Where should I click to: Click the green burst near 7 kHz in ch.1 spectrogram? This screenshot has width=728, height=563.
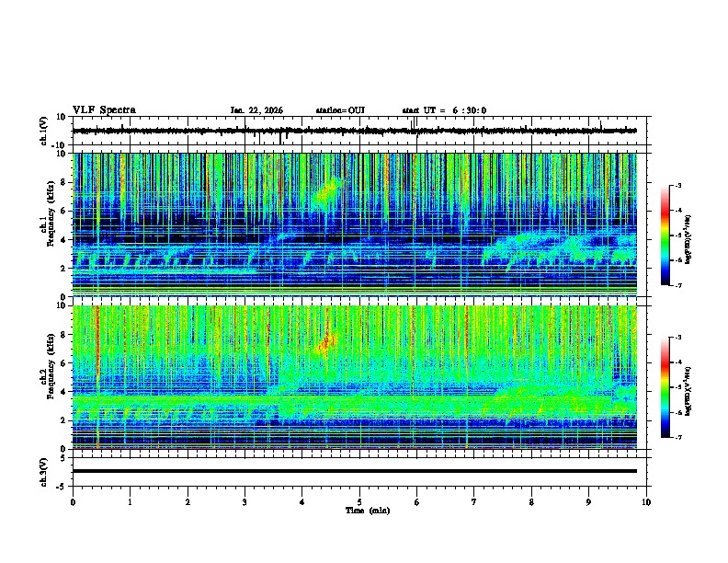tap(329, 192)
